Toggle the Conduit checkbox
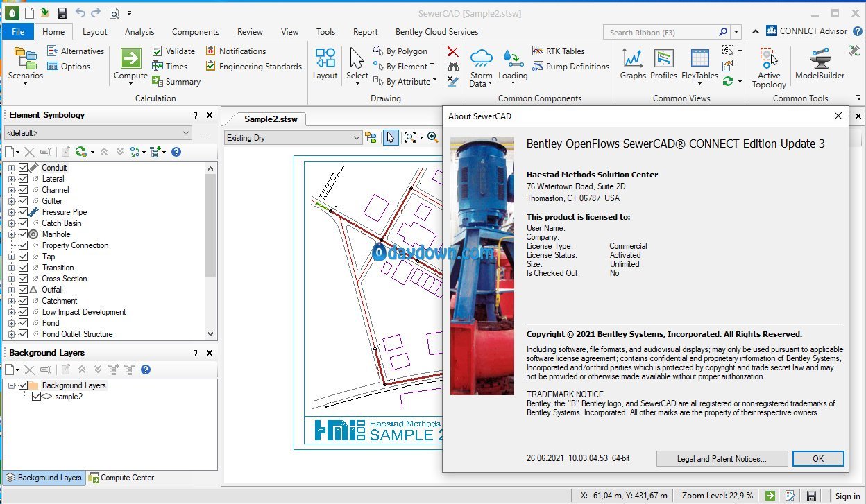The height and width of the screenshot is (504, 866). (x=23, y=168)
